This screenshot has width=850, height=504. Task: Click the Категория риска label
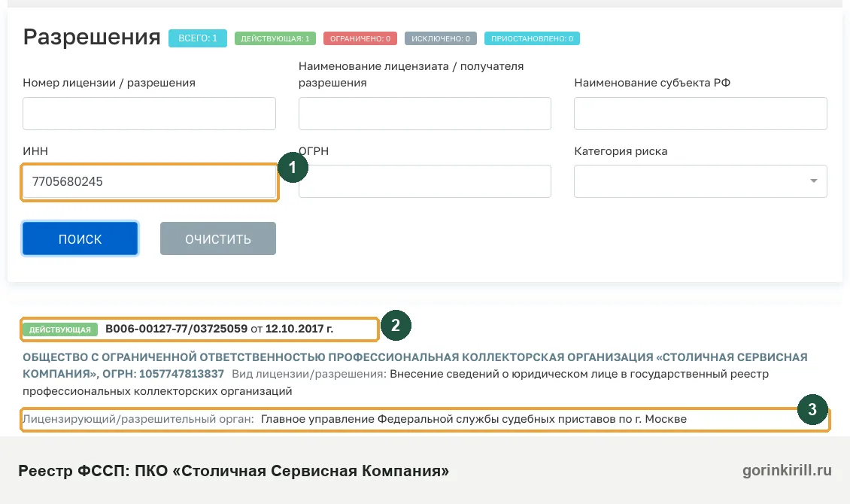pyautogui.click(x=621, y=151)
